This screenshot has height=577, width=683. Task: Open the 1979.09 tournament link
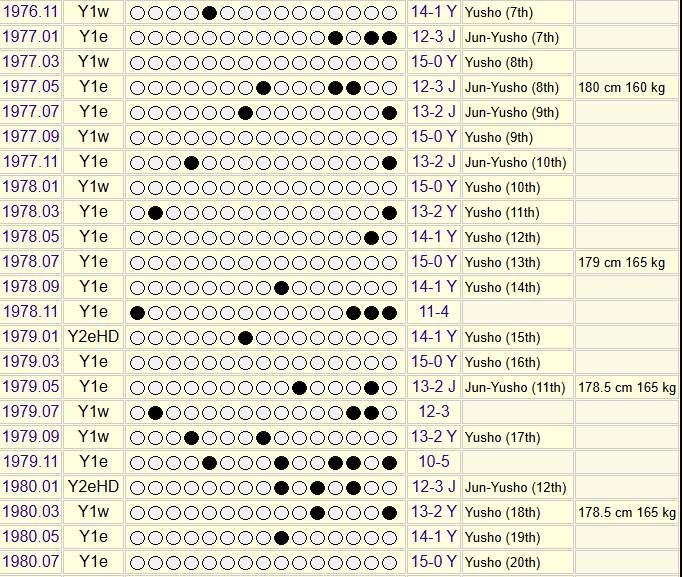pos(30,437)
